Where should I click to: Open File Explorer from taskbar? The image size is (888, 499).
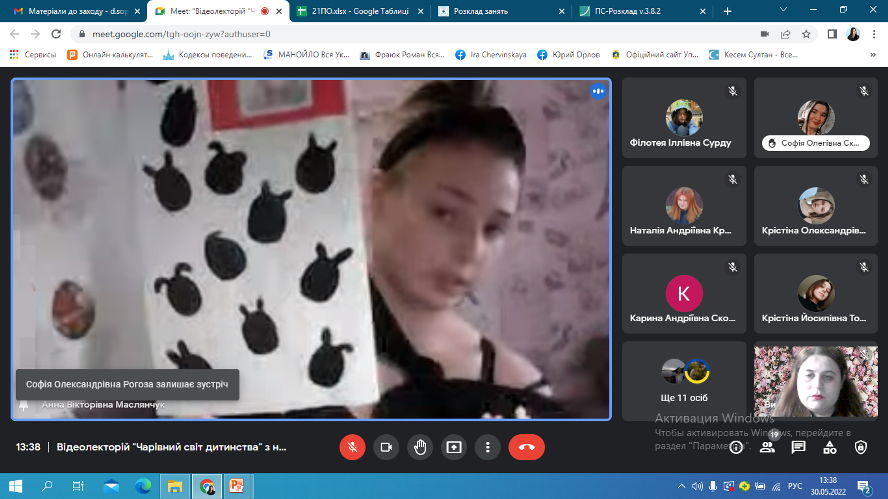tap(174, 486)
